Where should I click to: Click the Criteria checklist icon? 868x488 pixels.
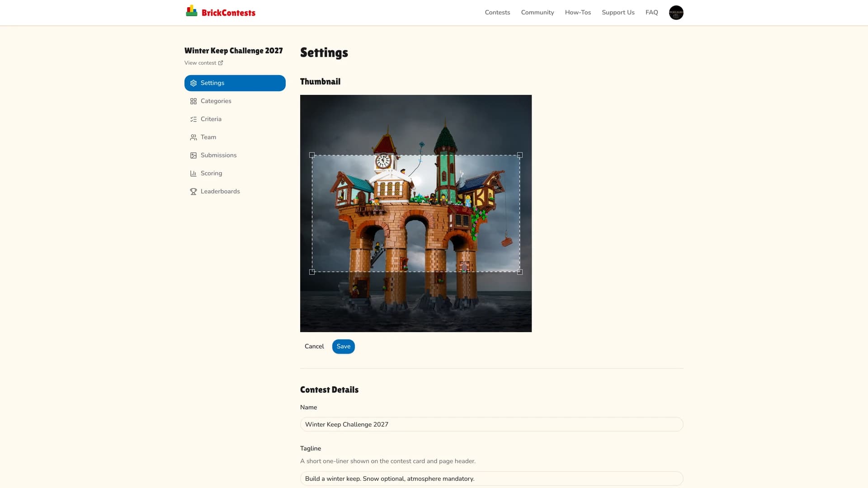(193, 119)
